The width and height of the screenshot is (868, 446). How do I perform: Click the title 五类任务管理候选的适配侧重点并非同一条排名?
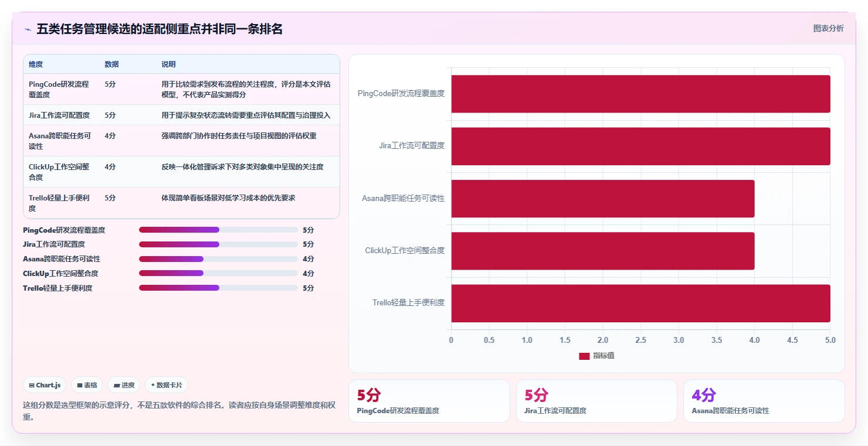pos(160,29)
